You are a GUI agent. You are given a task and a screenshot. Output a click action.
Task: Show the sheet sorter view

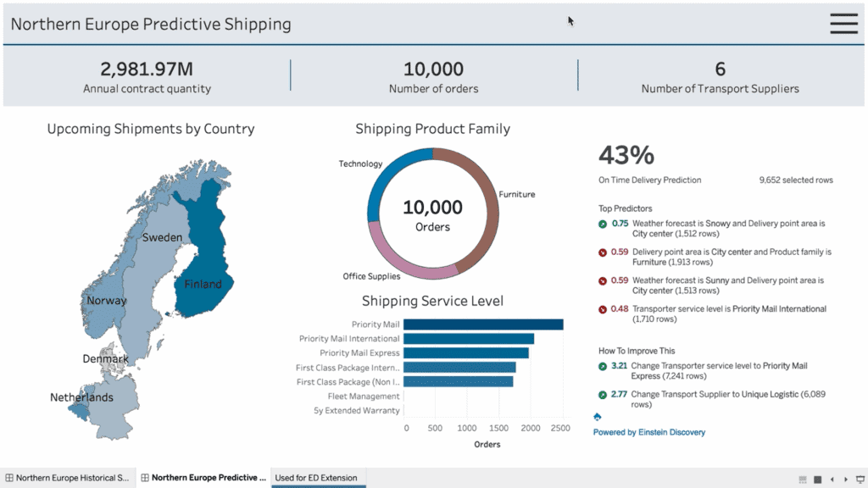coord(818,480)
